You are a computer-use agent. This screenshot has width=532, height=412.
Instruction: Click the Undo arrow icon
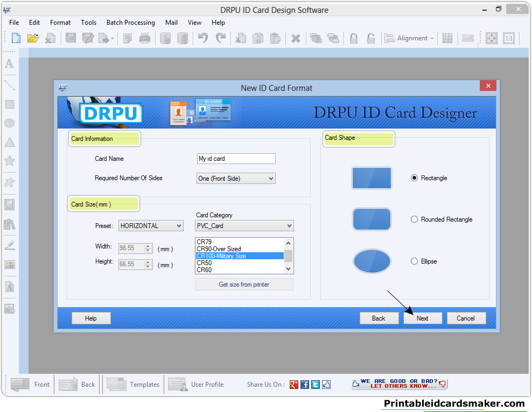click(x=203, y=38)
